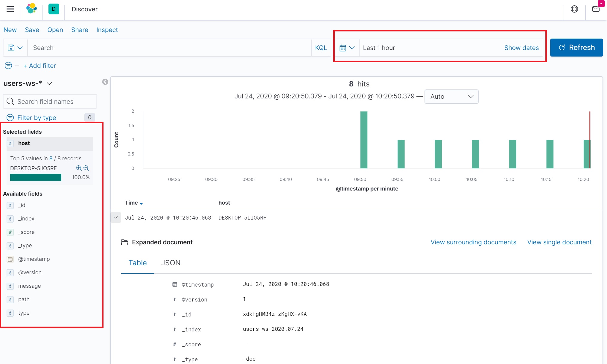Open the Inspect menu item
Image resolution: width=607 pixels, height=364 pixels.
coord(107,30)
